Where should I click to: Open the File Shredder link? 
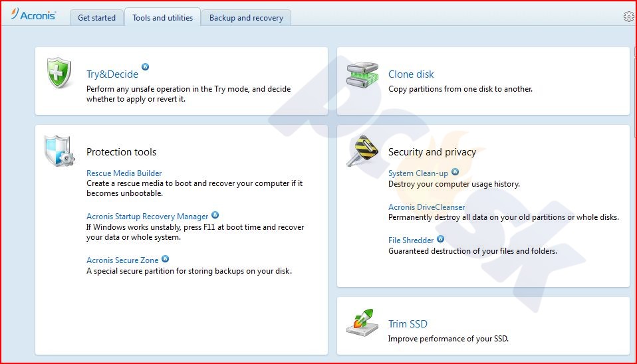coord(411,240)
